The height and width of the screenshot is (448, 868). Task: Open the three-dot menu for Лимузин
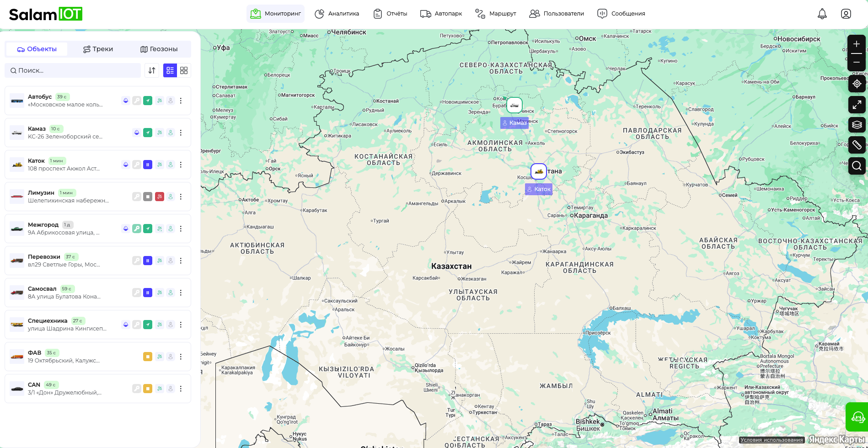pos(181,197)
